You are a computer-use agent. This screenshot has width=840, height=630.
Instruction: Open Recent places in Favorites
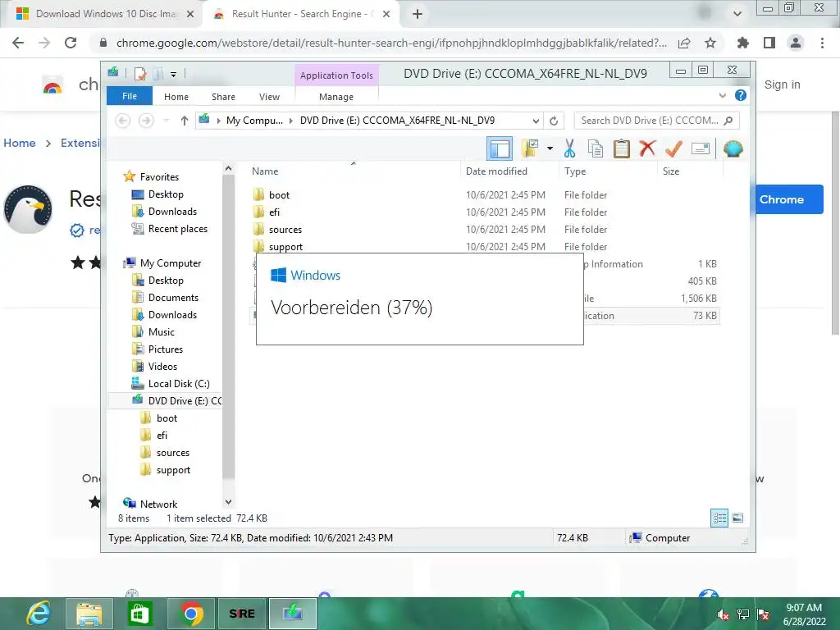coord(177,229)
